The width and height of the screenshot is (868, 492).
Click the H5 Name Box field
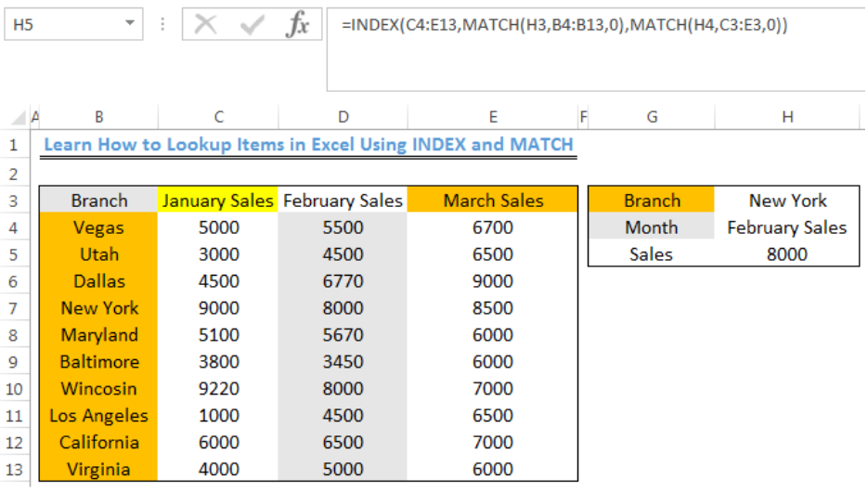73,24
